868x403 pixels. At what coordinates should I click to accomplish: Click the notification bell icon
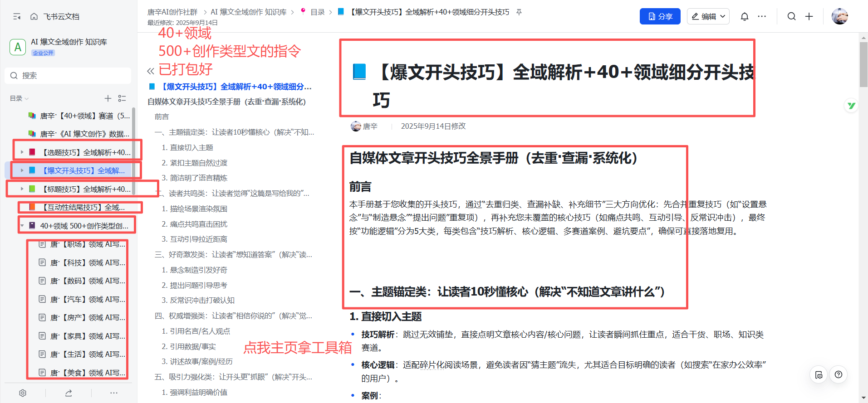pyautogui.click(x=745, y=17)
